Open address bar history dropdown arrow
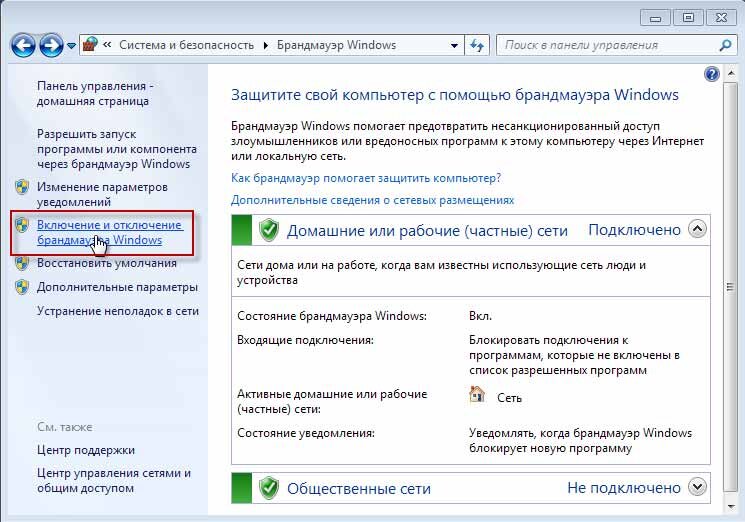The height and width of the screenshot is (522, 745). (x=454, y=46)
